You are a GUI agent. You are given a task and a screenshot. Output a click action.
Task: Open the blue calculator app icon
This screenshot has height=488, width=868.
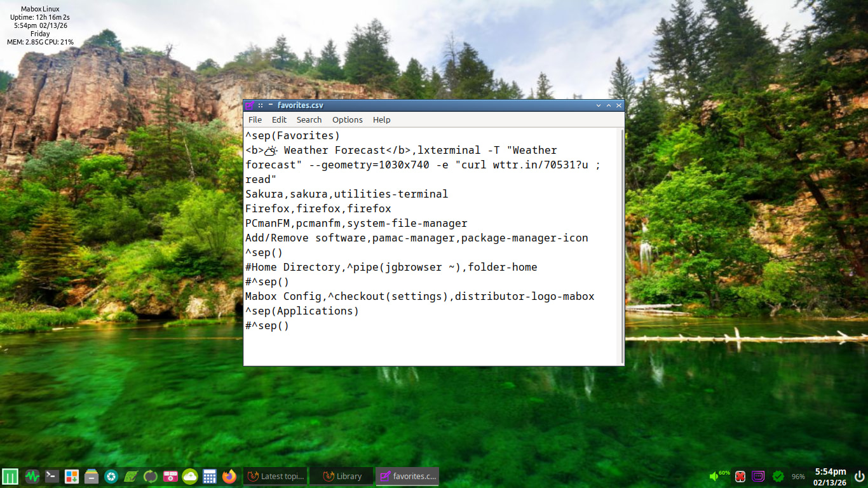pos(210,476)
